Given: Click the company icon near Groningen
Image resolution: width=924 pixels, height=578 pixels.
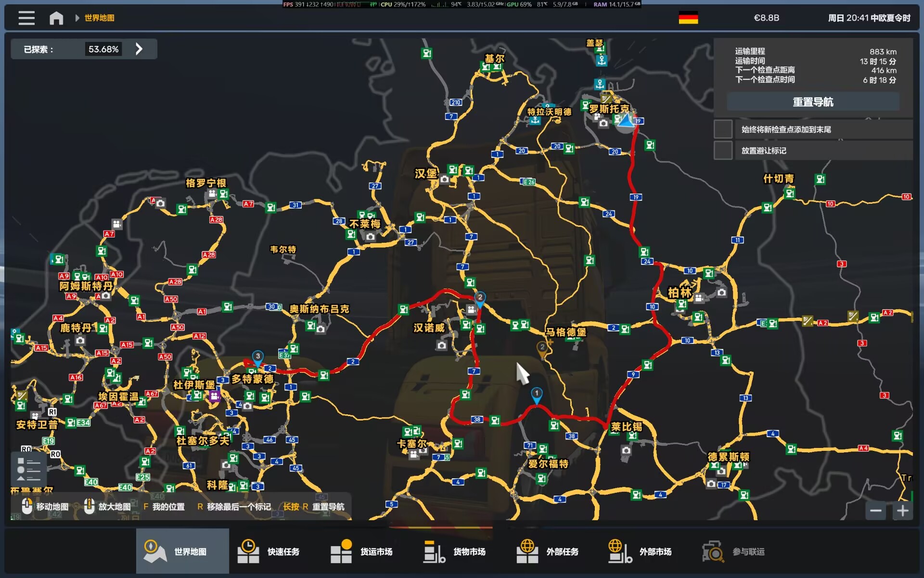Looking at the screenshot, I should pos(212,194).
